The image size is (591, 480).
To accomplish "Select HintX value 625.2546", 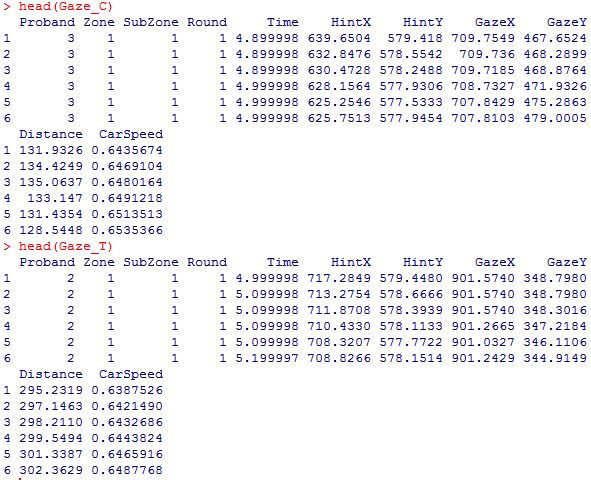I will 339,102.
